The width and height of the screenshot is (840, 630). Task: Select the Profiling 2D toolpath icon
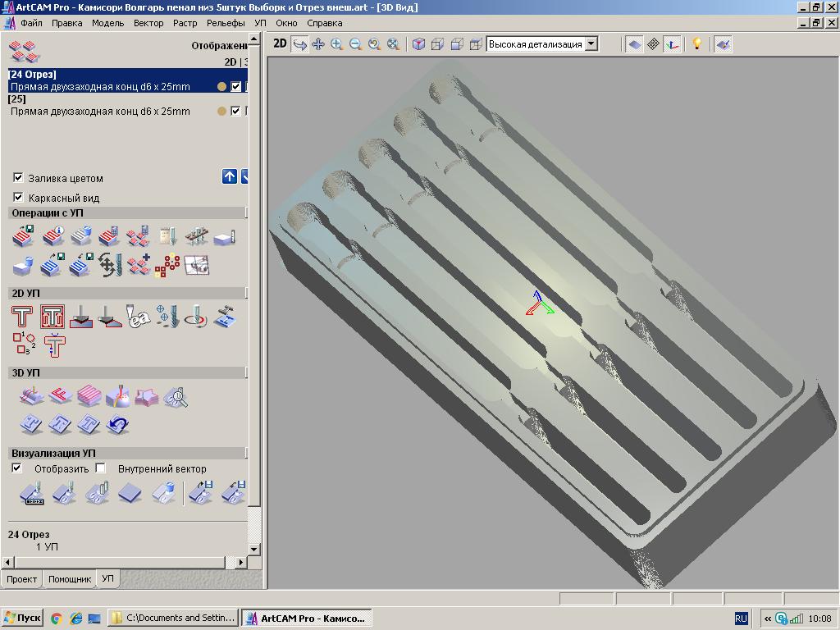click(x=22, y=317)
